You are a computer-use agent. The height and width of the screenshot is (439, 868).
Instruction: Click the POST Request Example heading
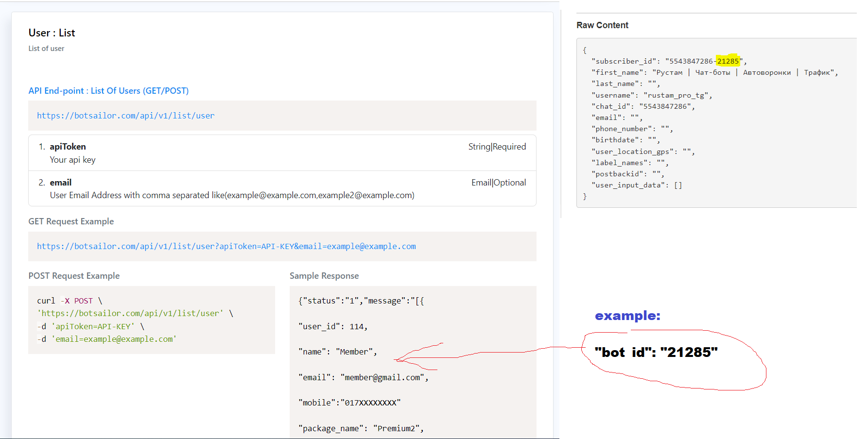click(74, 276)
